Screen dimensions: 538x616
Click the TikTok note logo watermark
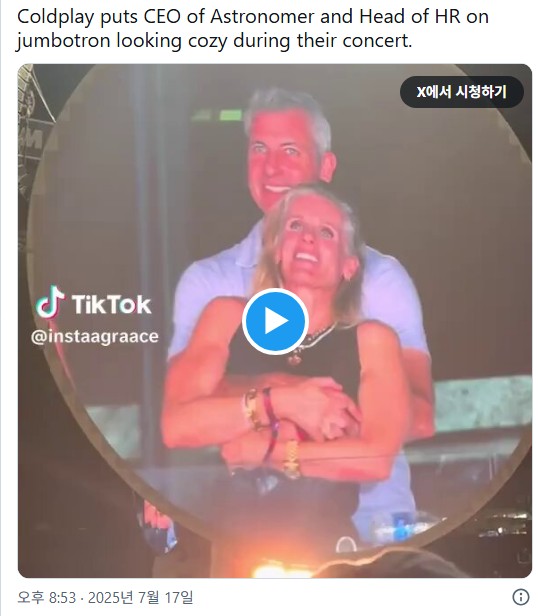coord(50,302)
